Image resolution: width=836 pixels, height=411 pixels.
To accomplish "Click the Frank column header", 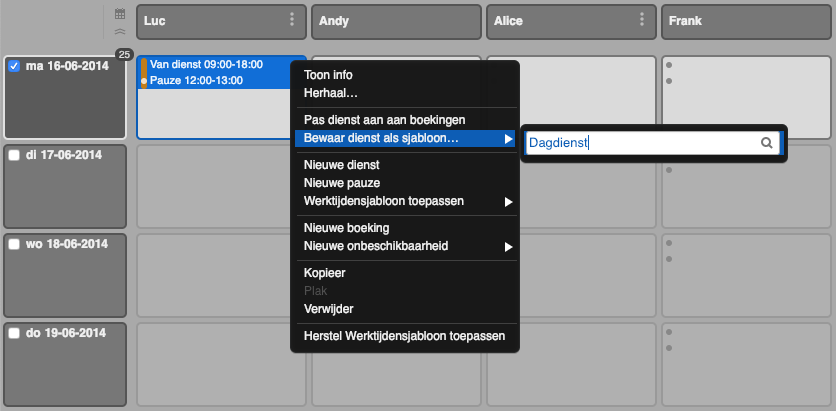I will click(x=745, y=20).
